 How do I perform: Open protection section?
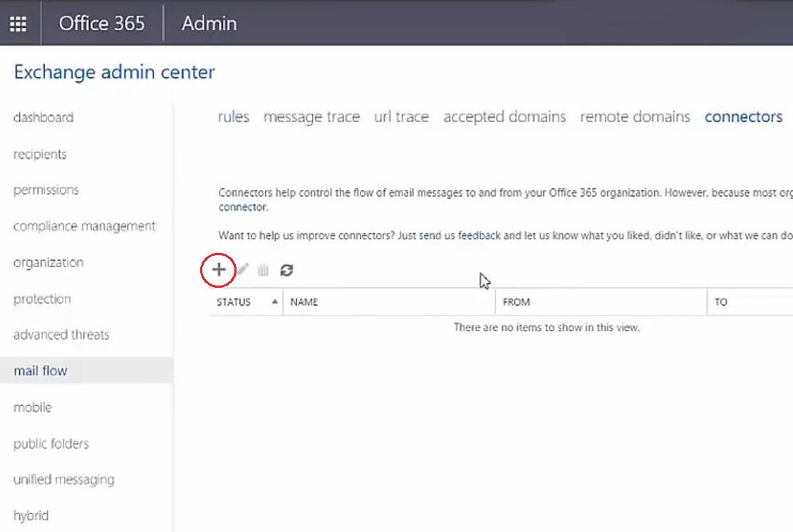click(42, 299)
